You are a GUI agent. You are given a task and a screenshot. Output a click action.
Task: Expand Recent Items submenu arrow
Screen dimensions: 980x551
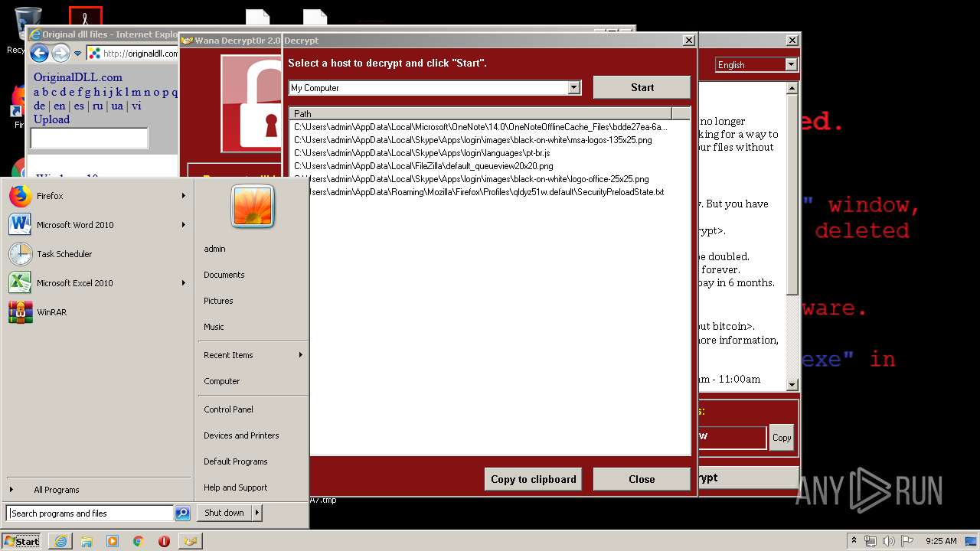(301, 355)
